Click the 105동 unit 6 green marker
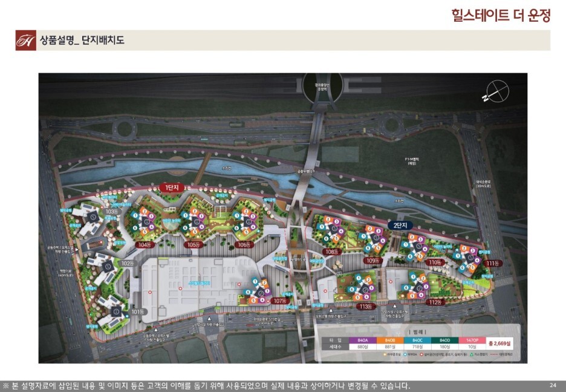The image size is (566, 392). coord(185,228)
